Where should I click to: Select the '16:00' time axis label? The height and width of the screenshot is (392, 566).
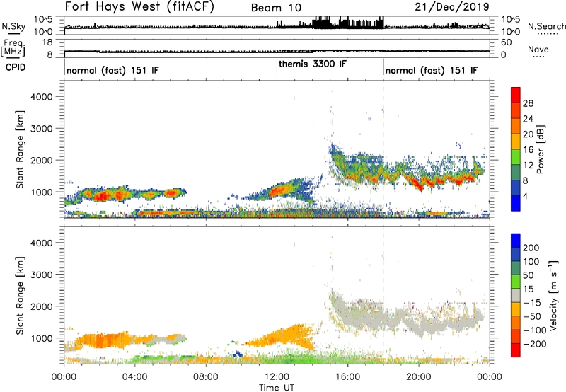pos(347,377)
